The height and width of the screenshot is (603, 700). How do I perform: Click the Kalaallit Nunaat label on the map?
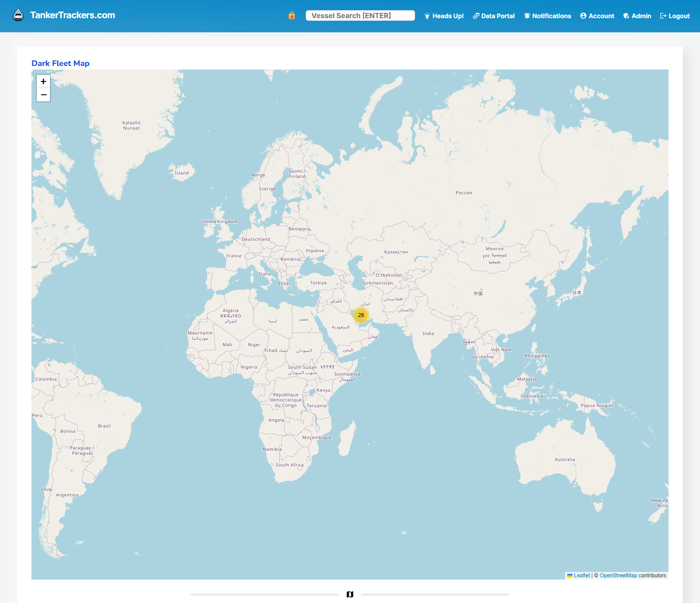click(131, 125)
